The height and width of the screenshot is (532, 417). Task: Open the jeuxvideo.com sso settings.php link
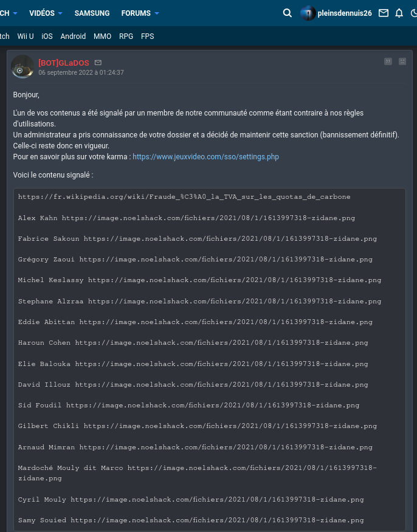point(205,157)
